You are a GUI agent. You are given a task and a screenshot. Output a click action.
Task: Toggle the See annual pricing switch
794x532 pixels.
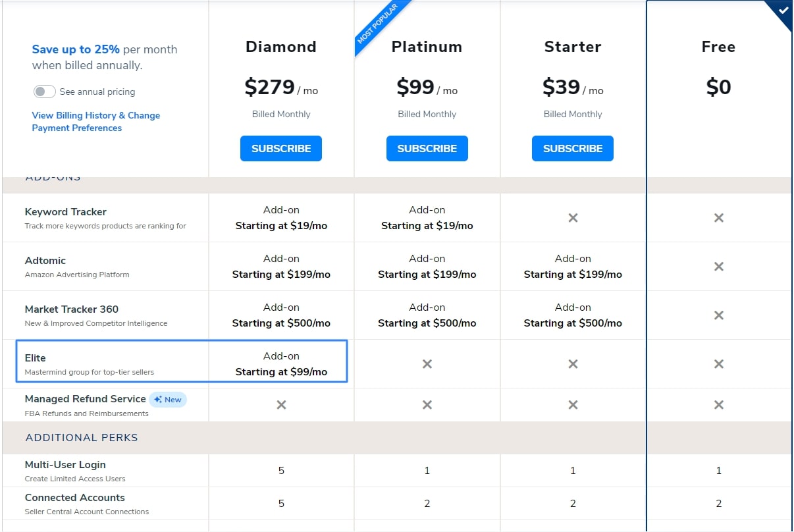pos(44,92)
